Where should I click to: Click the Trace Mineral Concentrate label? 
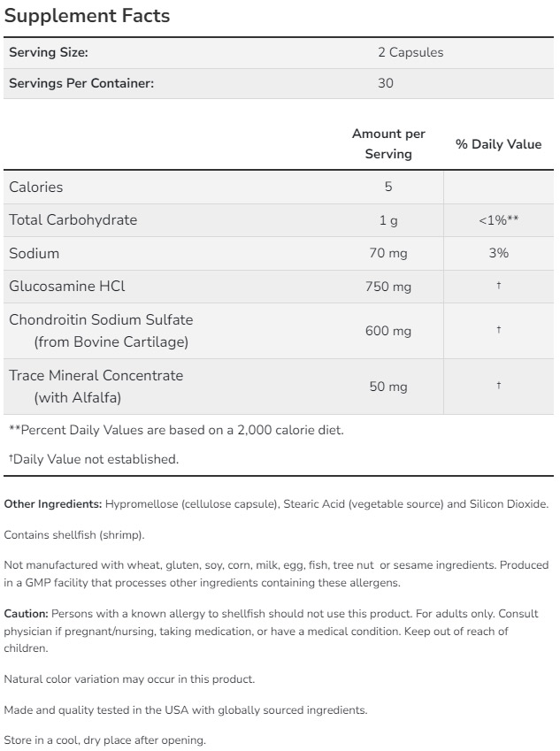[x=96, y=375]
